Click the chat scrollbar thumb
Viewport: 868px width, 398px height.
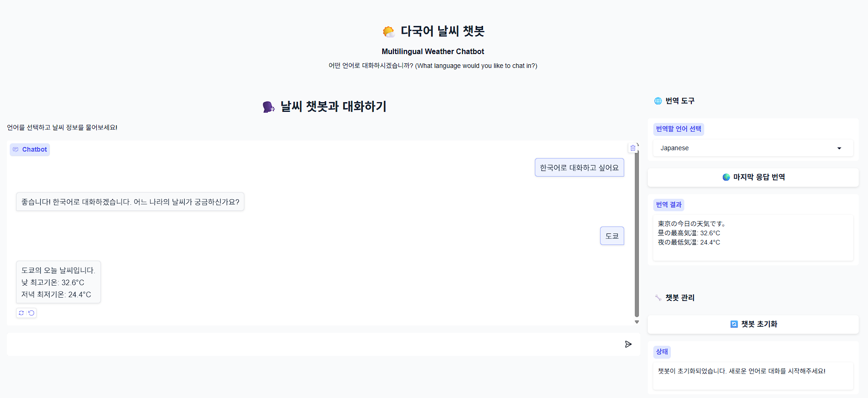coord(637,231)
